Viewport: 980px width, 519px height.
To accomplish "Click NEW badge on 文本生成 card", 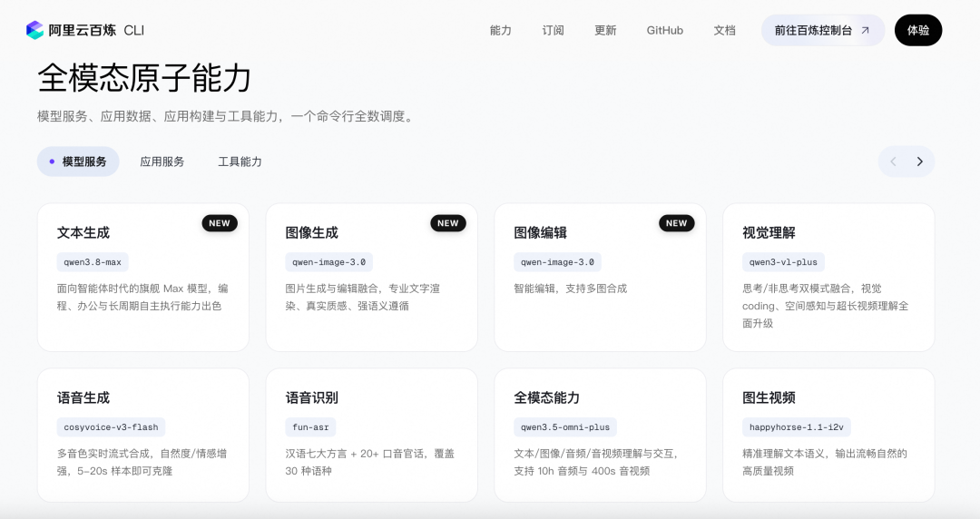I will 220,223.
